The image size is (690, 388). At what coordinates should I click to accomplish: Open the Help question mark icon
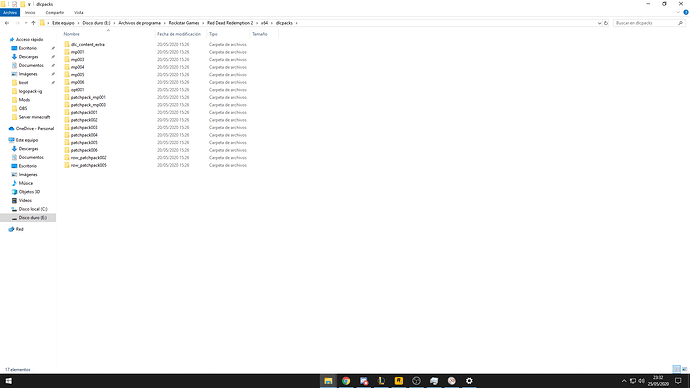coord(686,12)
